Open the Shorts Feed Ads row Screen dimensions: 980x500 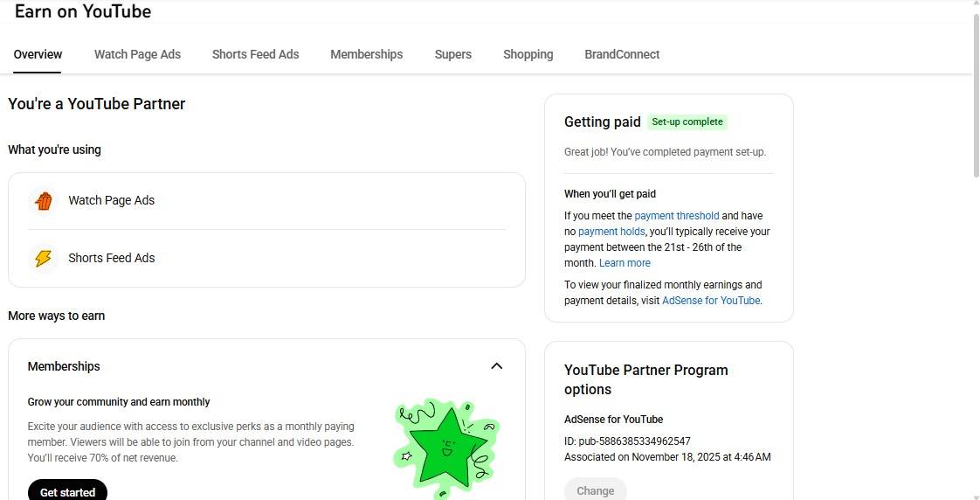(266, 259)
